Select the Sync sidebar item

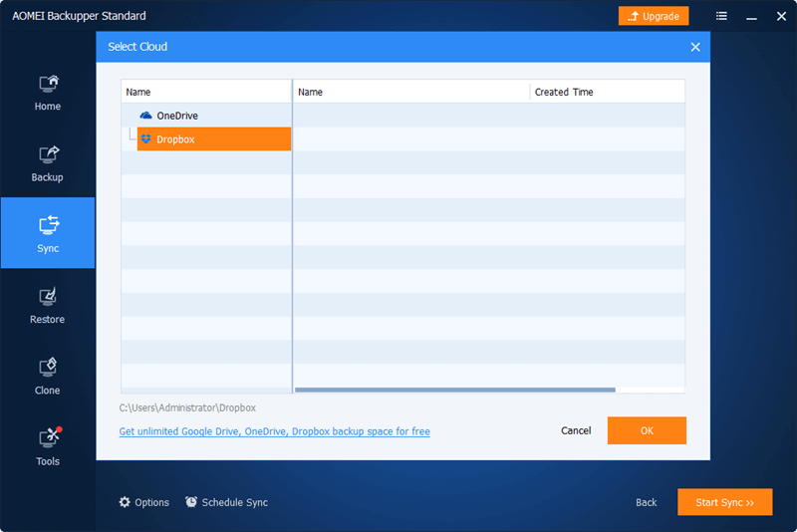pyautogui.click(x=48, y=233)
